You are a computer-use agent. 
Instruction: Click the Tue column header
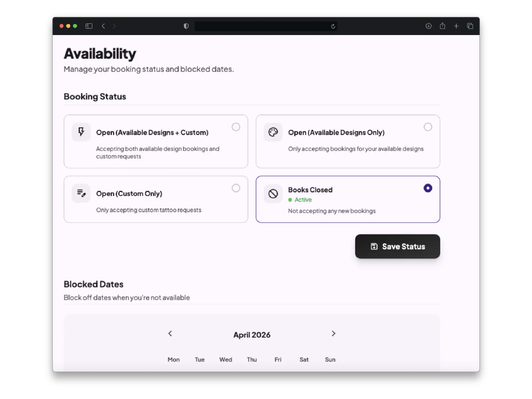point(199,359)
